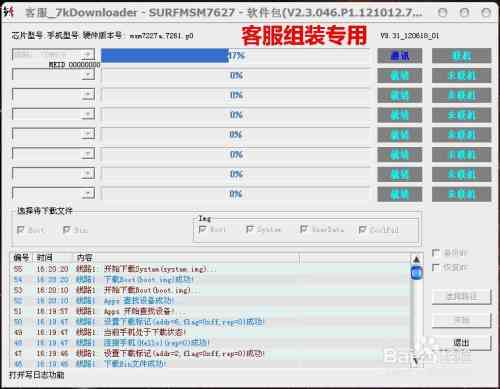Select log row 47 设置下载标记

(211, 353)
